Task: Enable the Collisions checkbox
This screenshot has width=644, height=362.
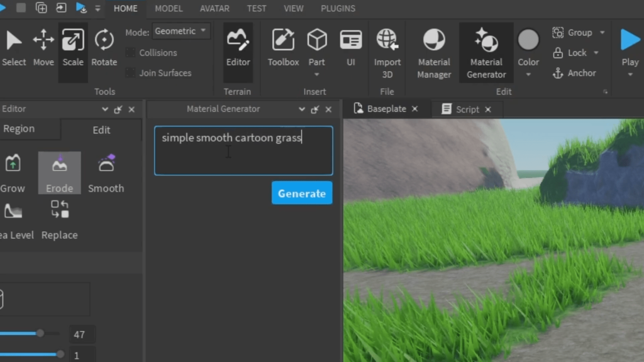Action: [x=130, y=53]
